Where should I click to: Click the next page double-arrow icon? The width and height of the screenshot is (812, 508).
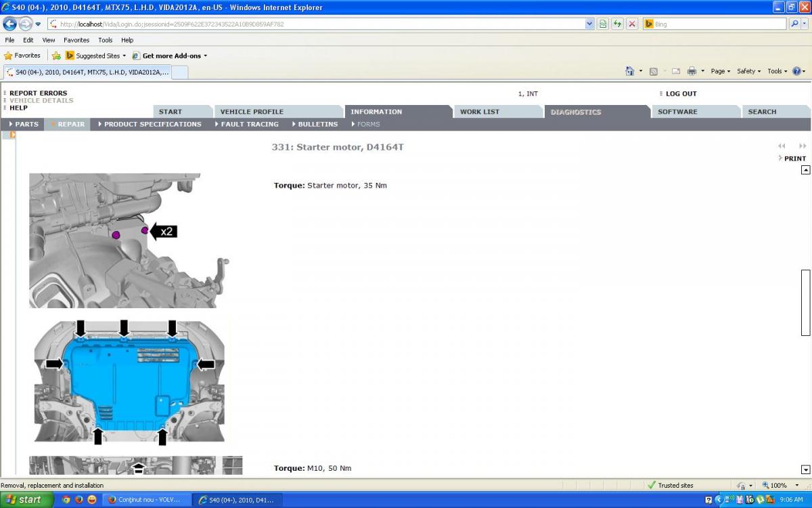click(x=803, y=146)
